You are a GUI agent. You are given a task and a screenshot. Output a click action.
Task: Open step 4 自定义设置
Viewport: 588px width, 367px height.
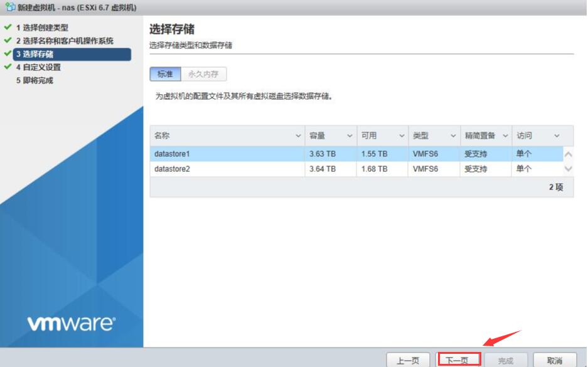[38, 67]
